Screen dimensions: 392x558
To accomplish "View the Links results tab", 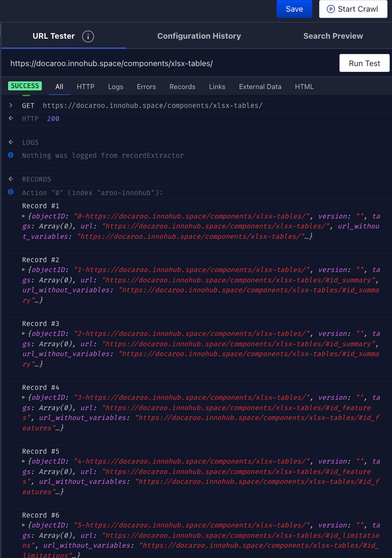I will pos(217,87).
